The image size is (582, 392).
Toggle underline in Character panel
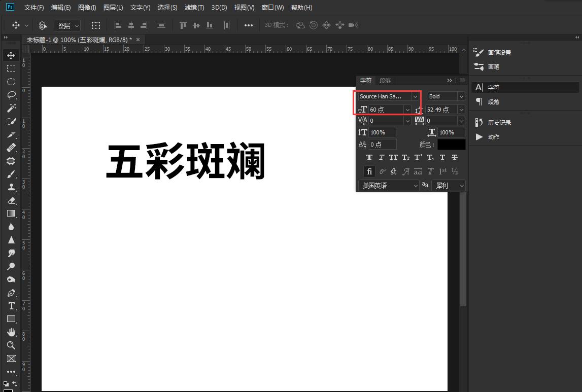tap(442, 157)
